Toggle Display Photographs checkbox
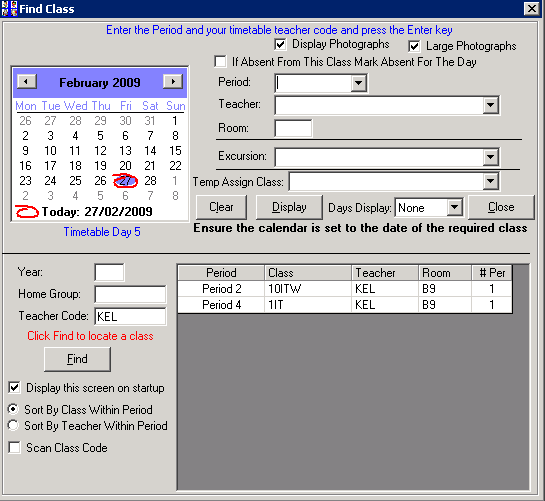This screenshot has width=545, height=501. 280,45
